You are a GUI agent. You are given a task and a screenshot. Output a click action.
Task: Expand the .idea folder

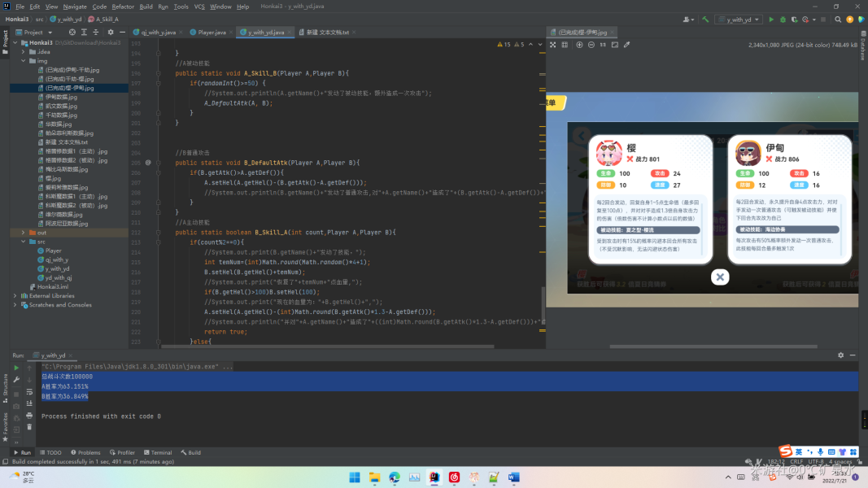[x=24, y=52]
